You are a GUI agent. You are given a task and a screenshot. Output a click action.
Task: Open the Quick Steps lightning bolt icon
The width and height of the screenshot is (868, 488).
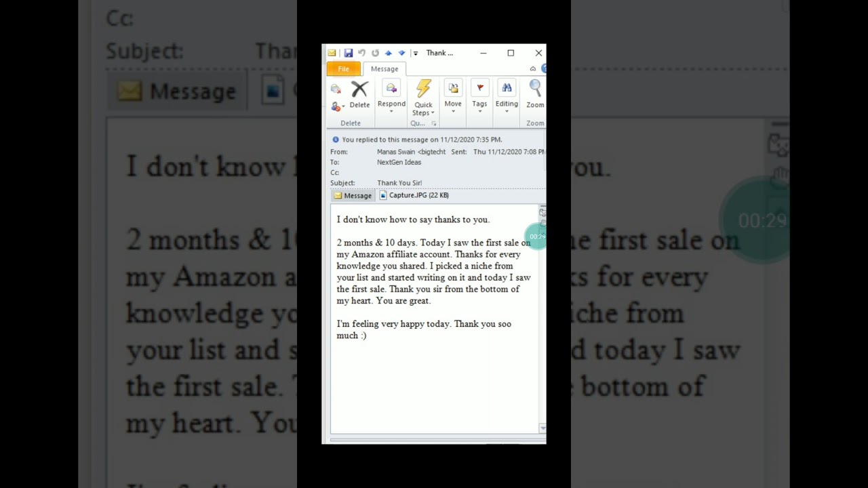point(423,87)
